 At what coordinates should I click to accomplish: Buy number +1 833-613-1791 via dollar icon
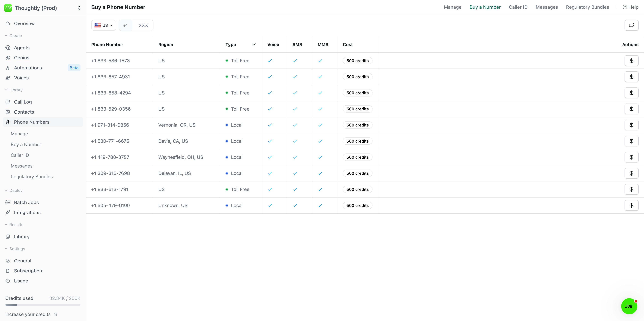coord(631,189)
